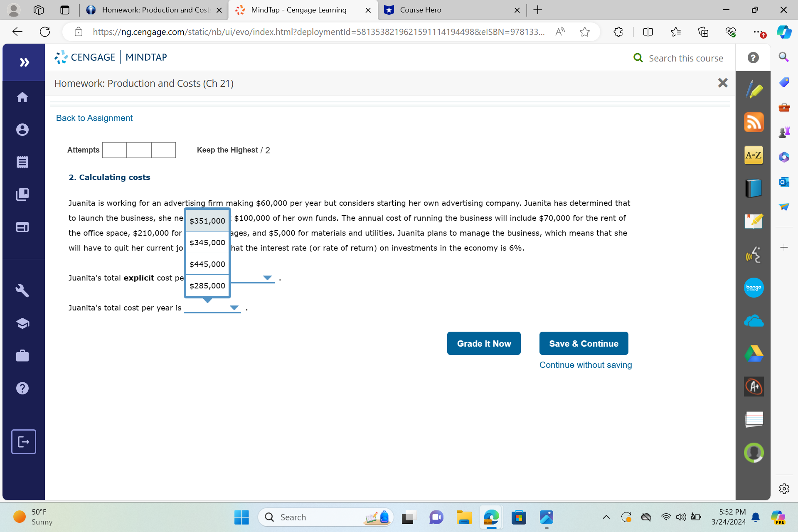
Task: Open the explicit cost dropdown arrow
Action: [x=267, y=278]
